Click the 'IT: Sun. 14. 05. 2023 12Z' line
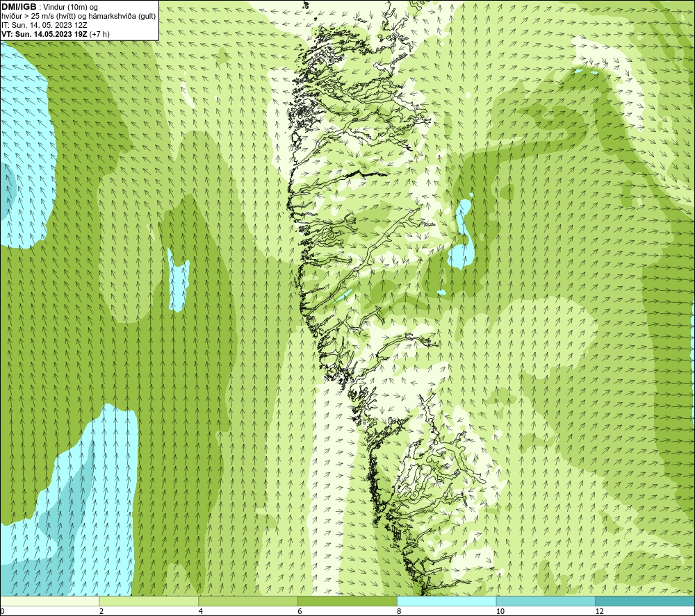Image resolution: width=695 pixels, height=616 pixels. pos(44,25)
